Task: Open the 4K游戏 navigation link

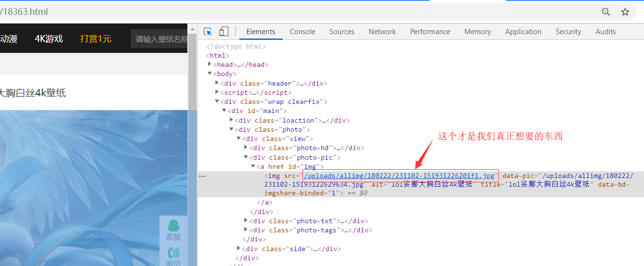Action: click(49, 38)
